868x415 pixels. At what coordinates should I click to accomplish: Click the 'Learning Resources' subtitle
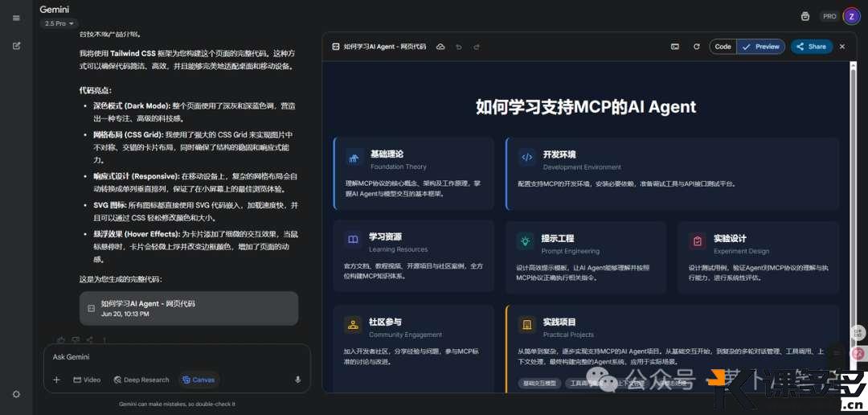(398, 249)
